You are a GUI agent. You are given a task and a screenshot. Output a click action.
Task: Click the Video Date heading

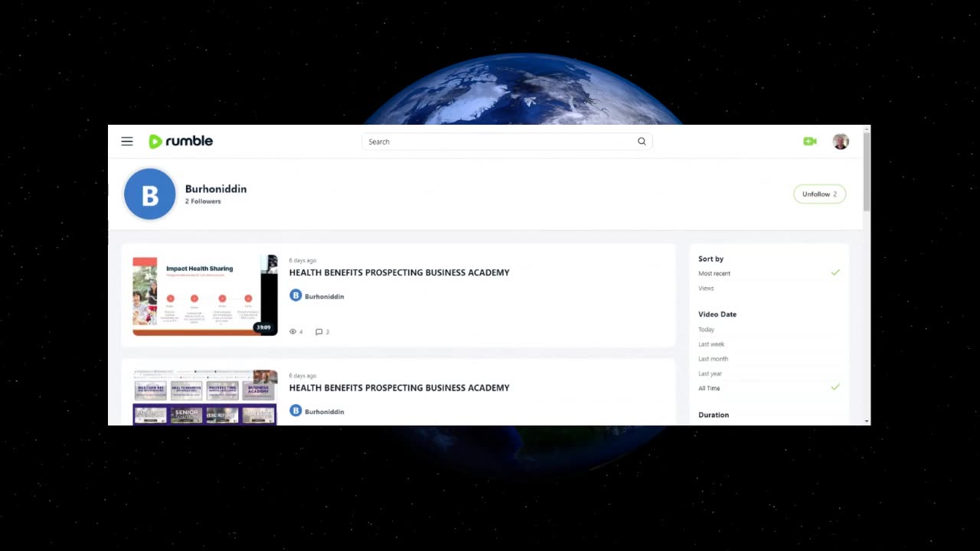[x=717, y=315]
